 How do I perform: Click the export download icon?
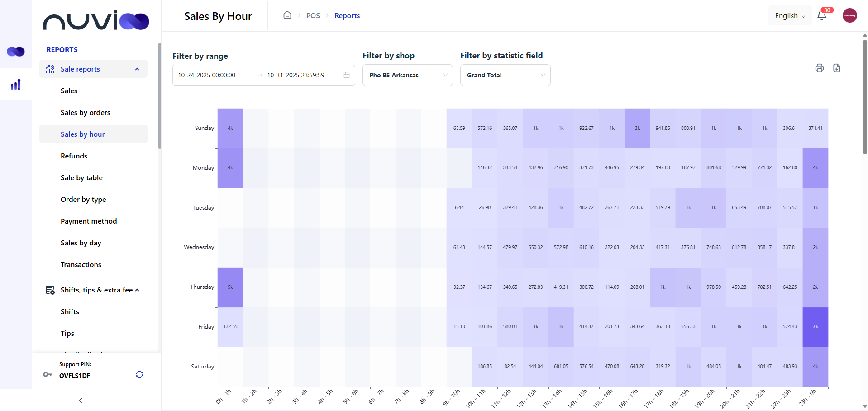(x=837, y=68)
